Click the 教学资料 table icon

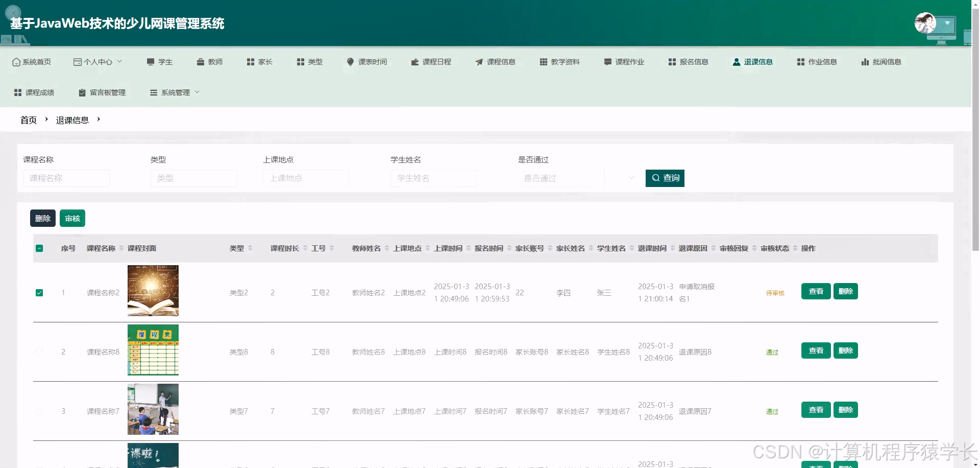544,62
